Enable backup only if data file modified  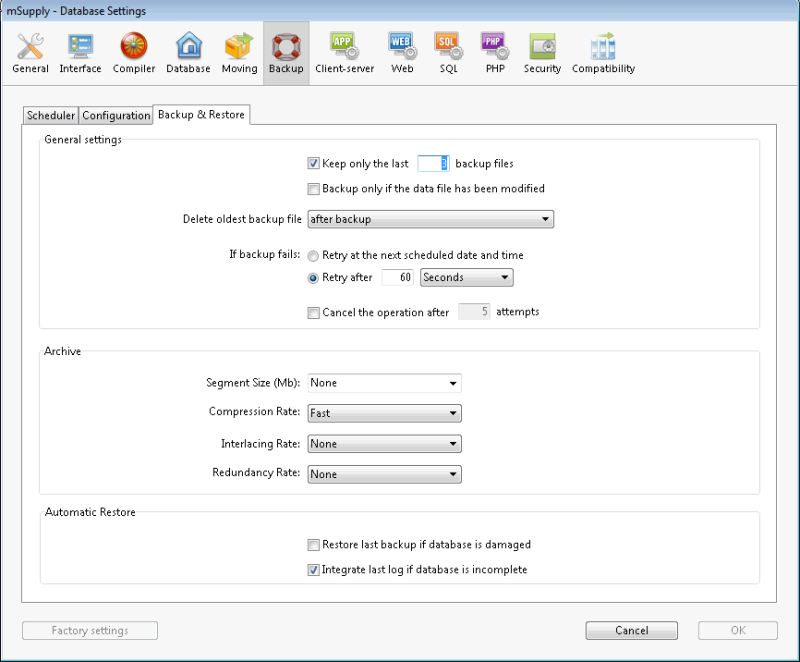tap(314, 188)
